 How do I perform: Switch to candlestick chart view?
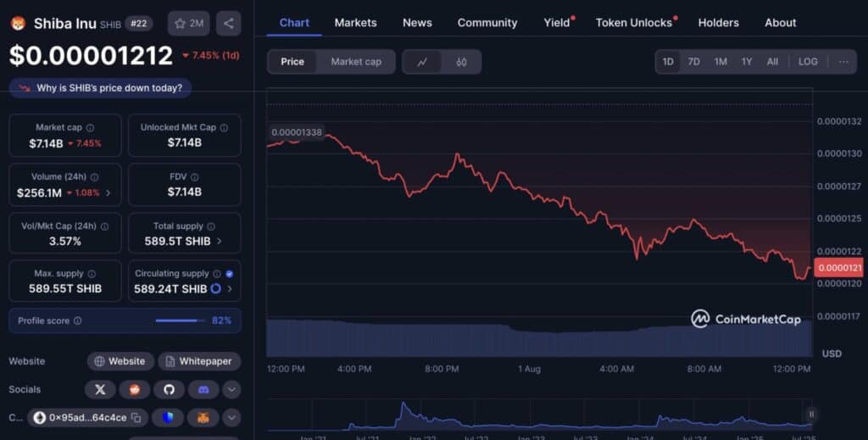click(461, 62)
